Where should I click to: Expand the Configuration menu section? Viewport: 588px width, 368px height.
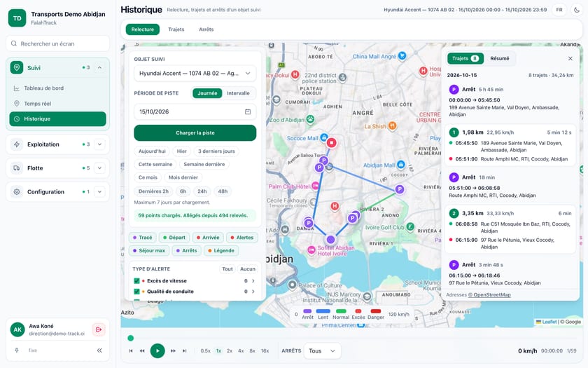(x=99, y=191)
